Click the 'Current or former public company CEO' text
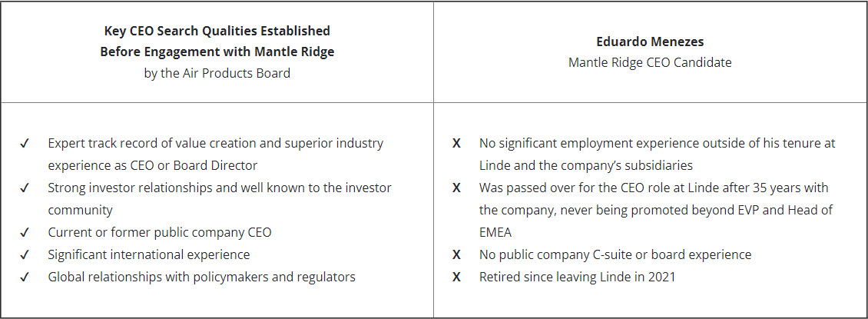Screen dimensions: 868x319 160,233
